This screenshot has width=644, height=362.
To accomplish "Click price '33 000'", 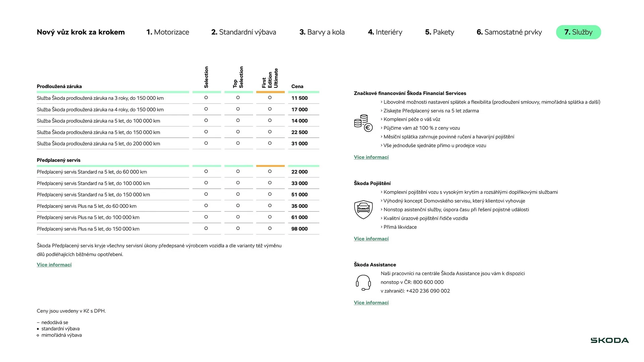I will click(300, 183).
